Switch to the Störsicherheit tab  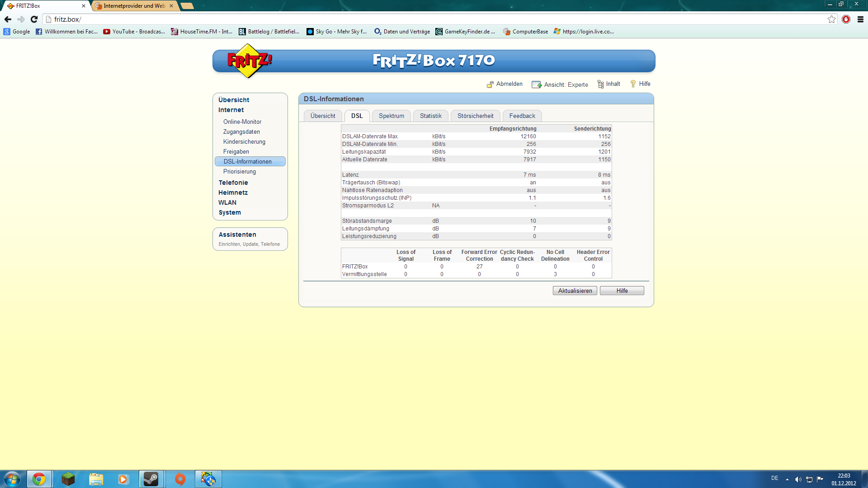476,116
